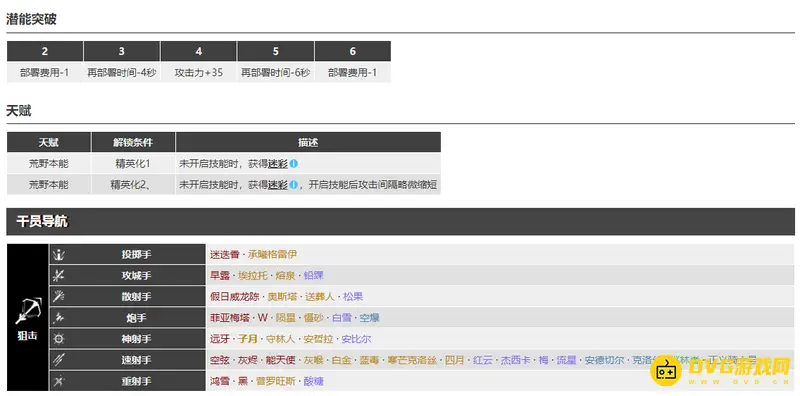Open the 迷彩 link in 精英化2 row
800x396 pixels.
coord(278,185)
